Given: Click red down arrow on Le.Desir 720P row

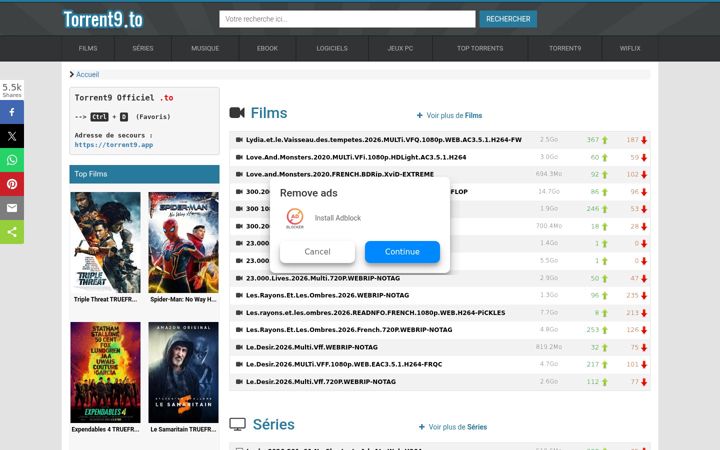Looking at the screenshot, I should click(x=644, y=382).
